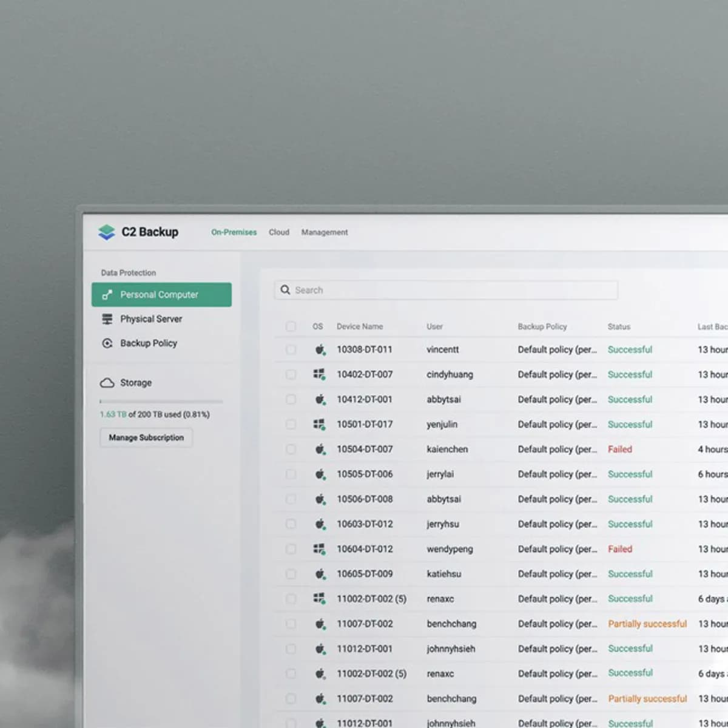Check the box for 10402-DT-007
The image size is (728, 728).
tap(291, 374)
